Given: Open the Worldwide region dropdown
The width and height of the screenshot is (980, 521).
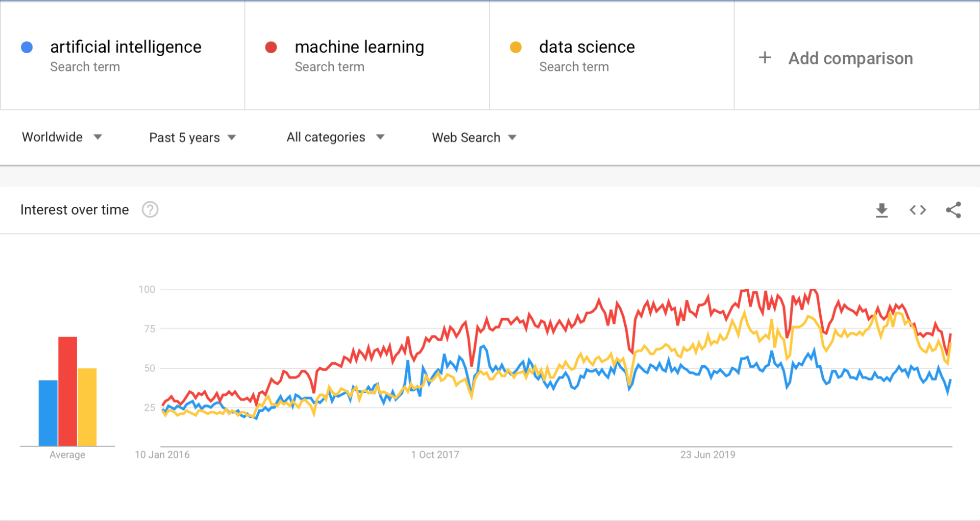Looking at the screenshot, I should pyautogui.click(x=62, y=137).
